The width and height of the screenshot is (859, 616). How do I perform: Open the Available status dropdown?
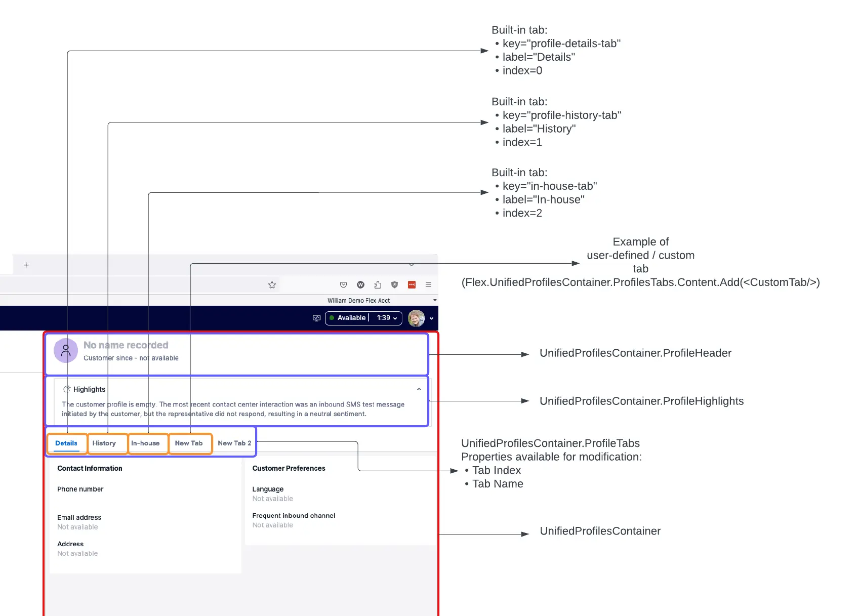click(363, 318)
